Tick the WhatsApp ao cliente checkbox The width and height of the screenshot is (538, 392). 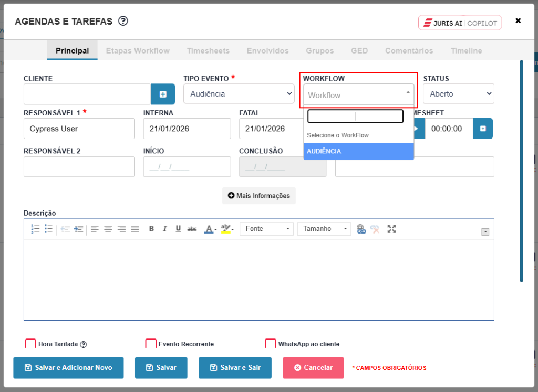(x=270, y=344)
